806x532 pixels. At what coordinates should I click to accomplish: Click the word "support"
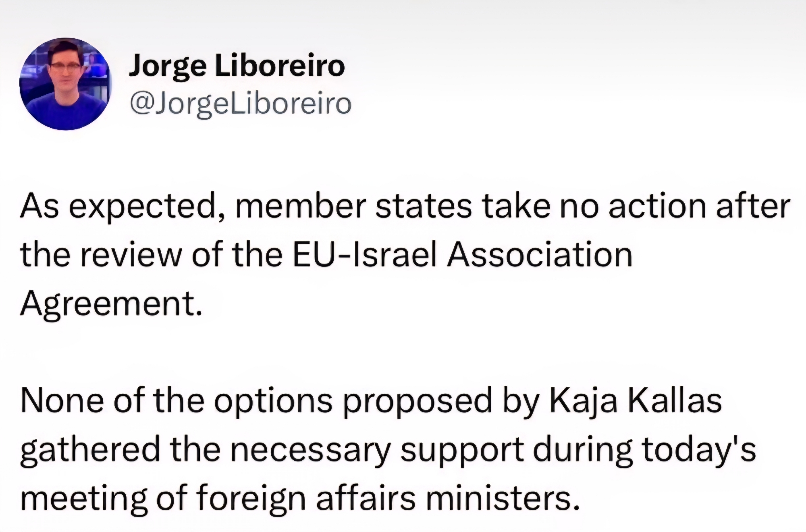[462, 449]
